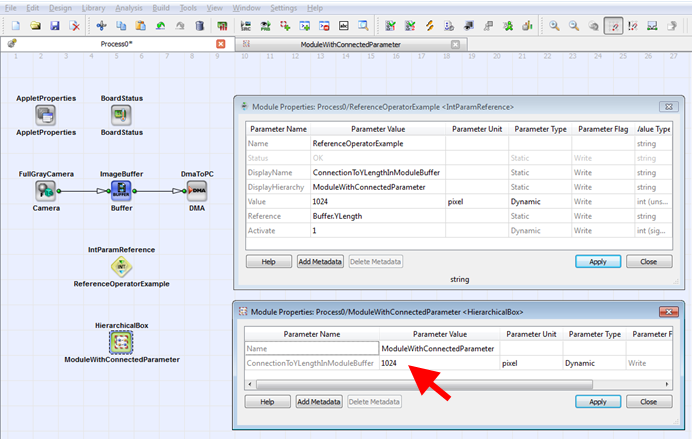Select the IntParamReference operator icon
The height and width of the screenshot is (440, 693).
pos(121,266)
